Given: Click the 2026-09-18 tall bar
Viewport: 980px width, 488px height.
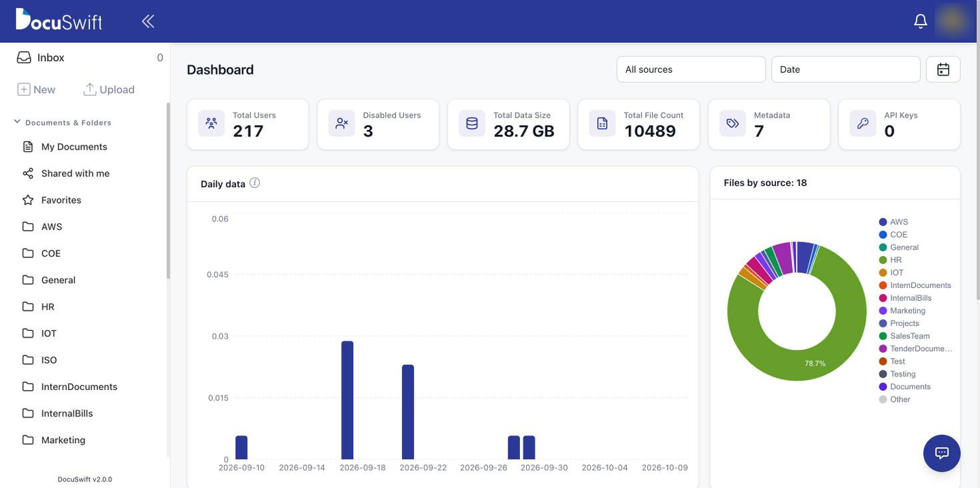Looking at the screenshot, I should [x=347, y=400].
